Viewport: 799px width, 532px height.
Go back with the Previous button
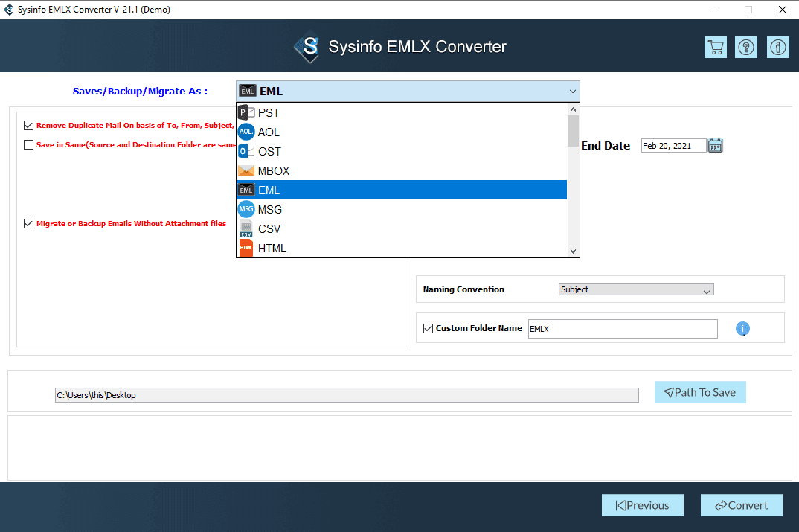click(643, 505)
